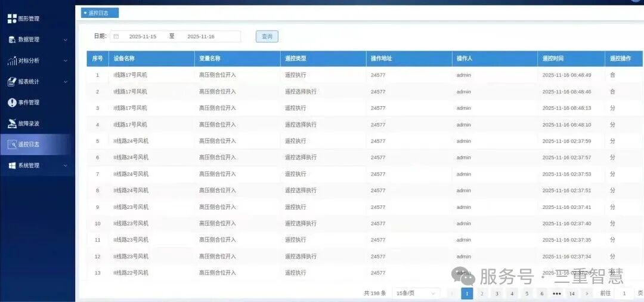
Task: Open 图形管理 menu item
Action: click(38, 19)
